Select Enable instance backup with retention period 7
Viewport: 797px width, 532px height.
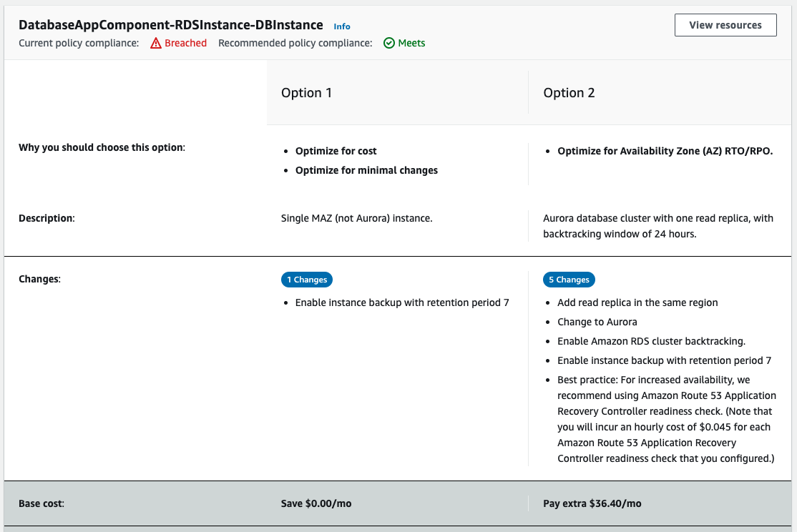(x=403, y=302)
